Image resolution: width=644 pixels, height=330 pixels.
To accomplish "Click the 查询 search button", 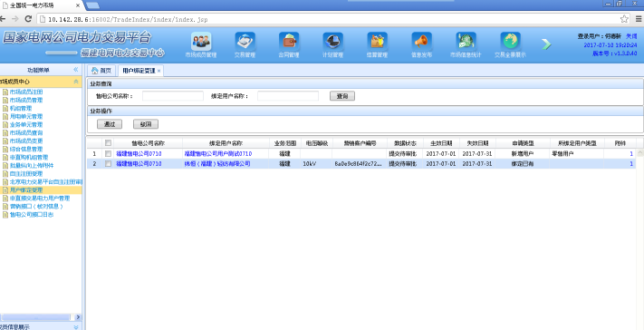I will click(x=342, y=96).
